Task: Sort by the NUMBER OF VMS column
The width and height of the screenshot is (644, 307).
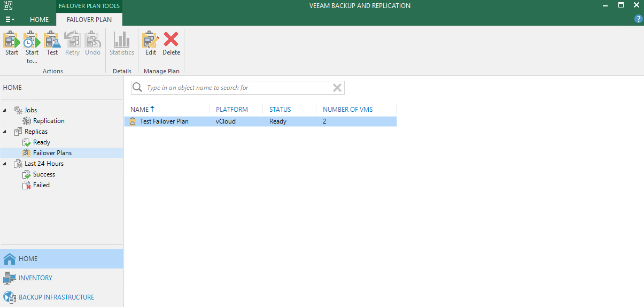Action: coord(347,110)
